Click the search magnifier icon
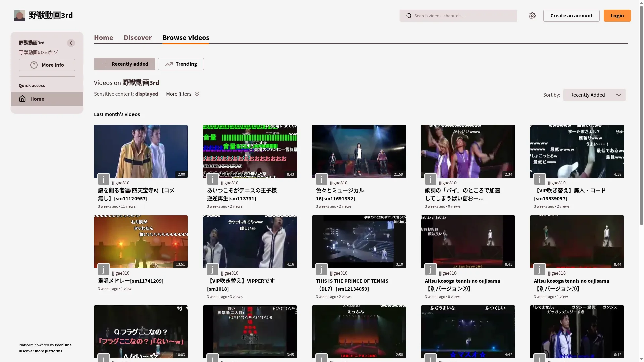Image resolution: width=644 pixels, height=362 pixels. [x=409, y=16]
